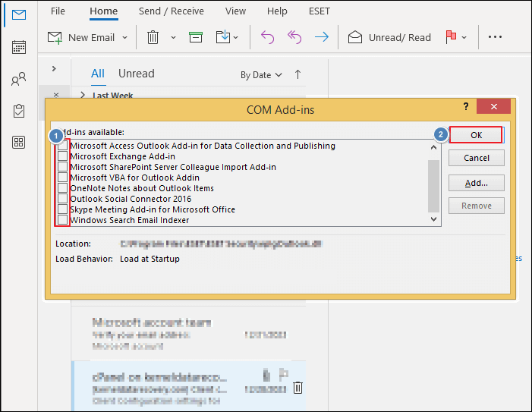Select 'Windows Search Email Indexer' entry text
This screenshot has height=412, width=532.
pyautogui.click(x=129, y=220)
